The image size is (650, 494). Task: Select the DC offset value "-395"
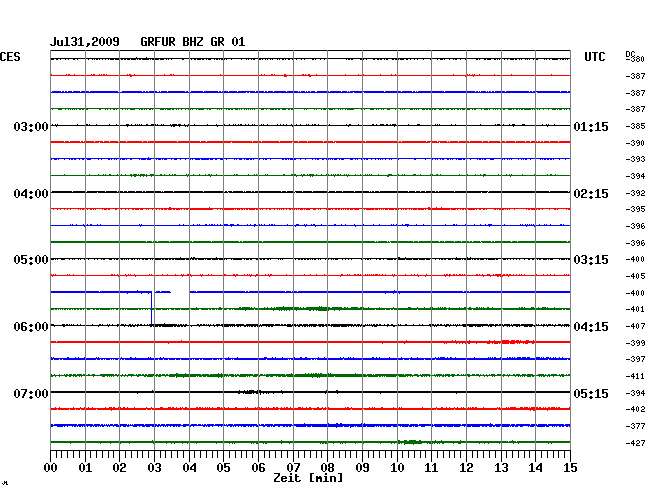635,209
